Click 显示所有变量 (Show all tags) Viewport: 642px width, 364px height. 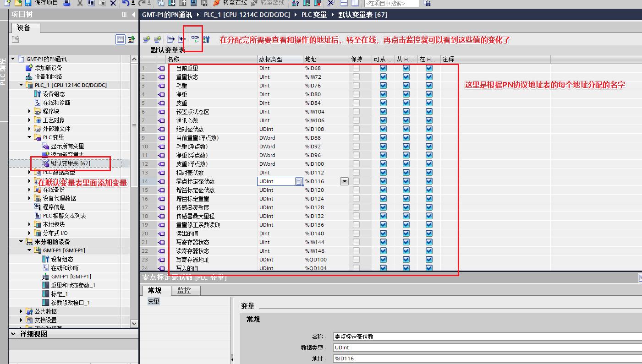67,146
